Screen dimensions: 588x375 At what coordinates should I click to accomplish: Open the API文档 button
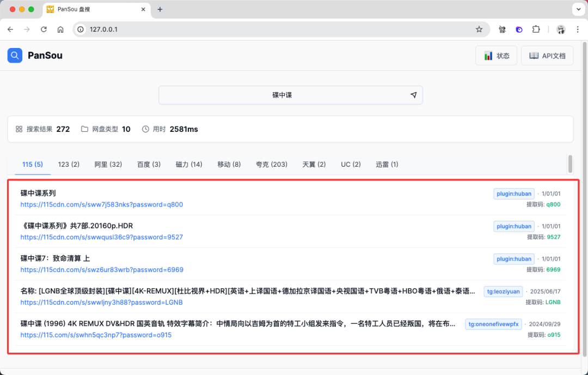pos(547,56)
